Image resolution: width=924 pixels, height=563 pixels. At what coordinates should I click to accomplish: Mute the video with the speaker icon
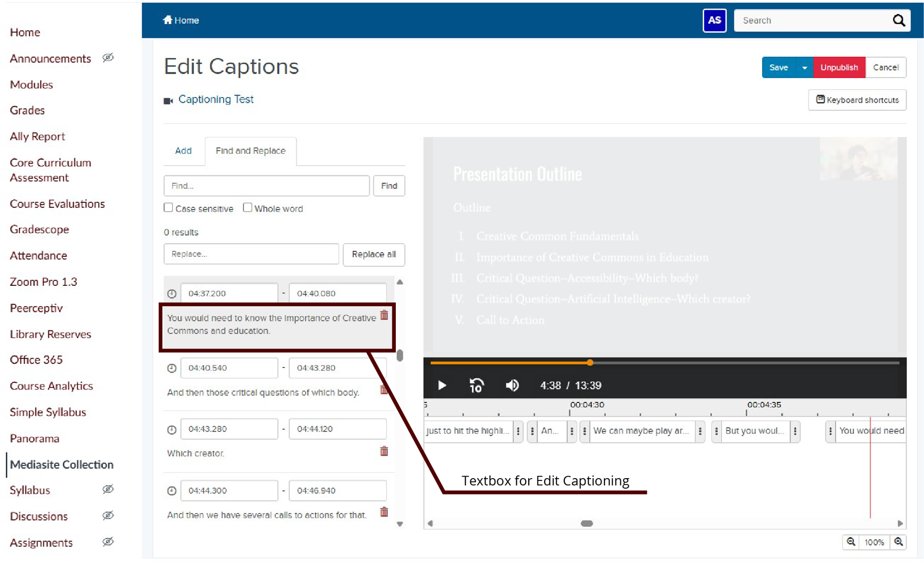[512, 385]
